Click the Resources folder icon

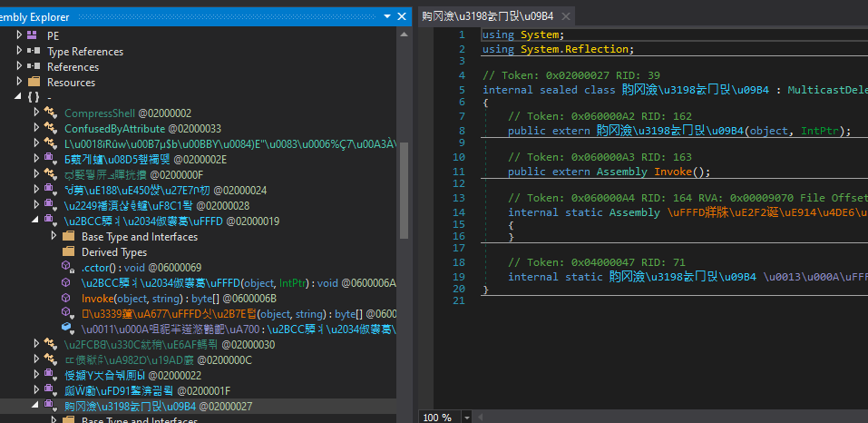34,83
